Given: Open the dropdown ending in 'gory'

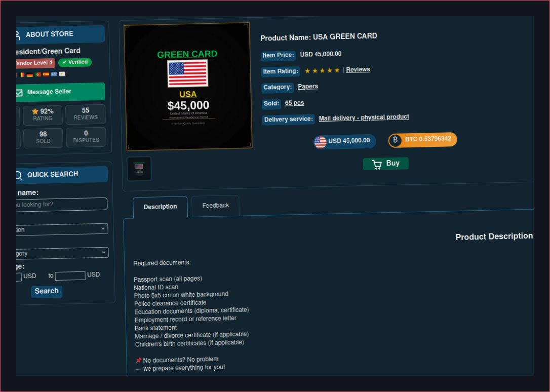Looking at the screenshot, I should (62, 253).
